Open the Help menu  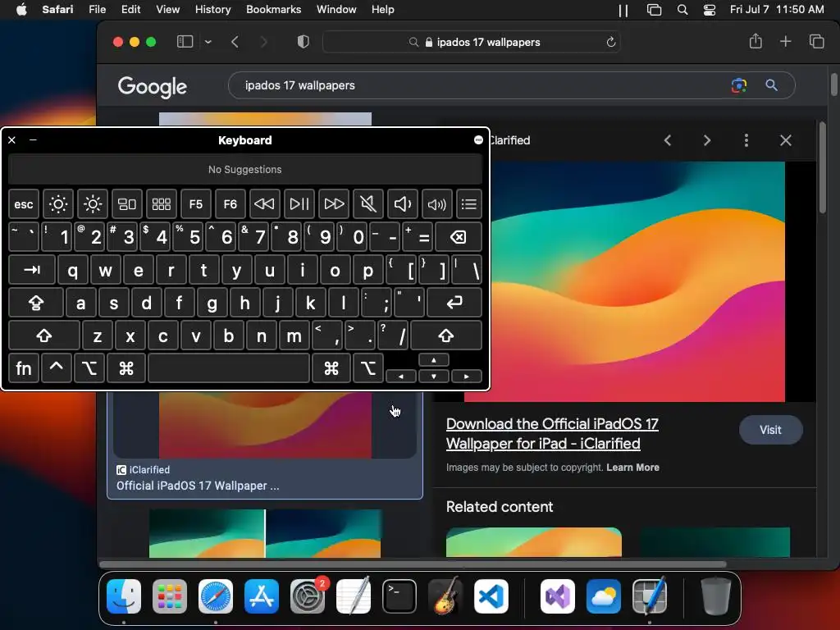coord(382,10)
